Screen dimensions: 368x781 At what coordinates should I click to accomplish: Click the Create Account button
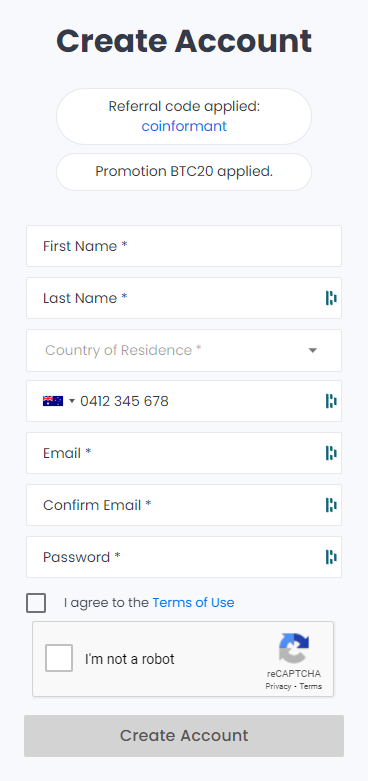184,736
